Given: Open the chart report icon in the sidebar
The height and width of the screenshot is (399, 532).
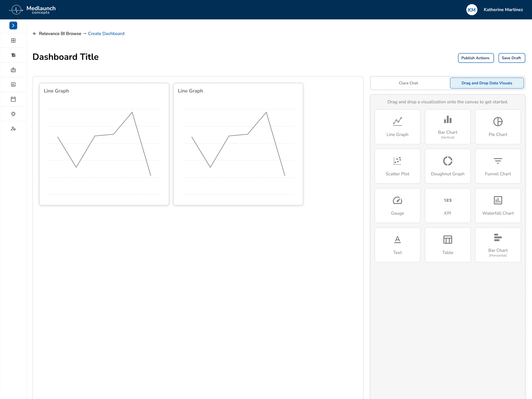Looking at the screenshot, I should tap(13, 85).
